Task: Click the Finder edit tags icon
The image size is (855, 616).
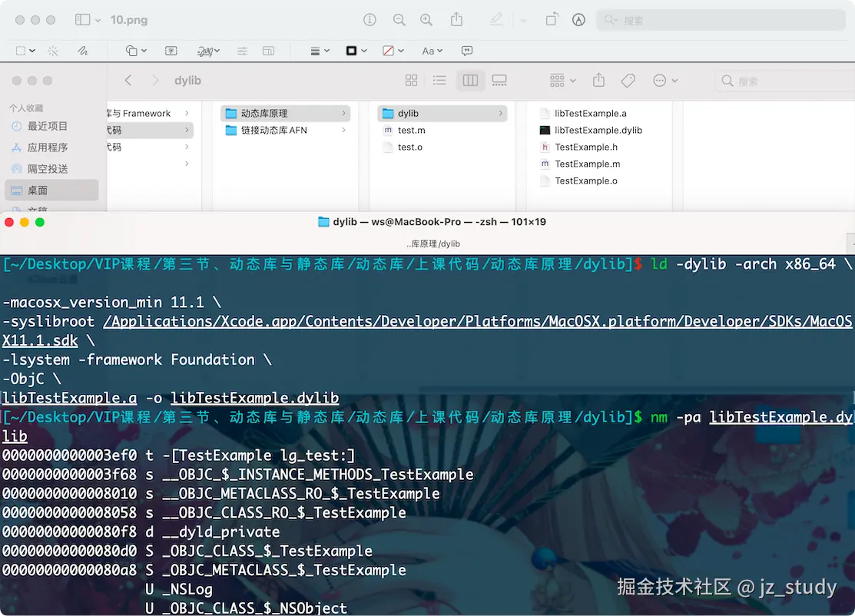Action: 628,81
